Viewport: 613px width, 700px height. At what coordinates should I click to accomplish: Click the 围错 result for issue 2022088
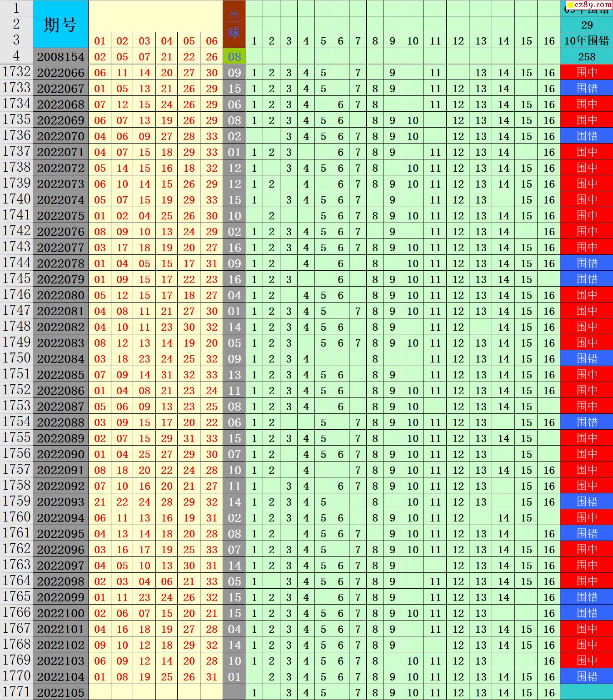586,422
